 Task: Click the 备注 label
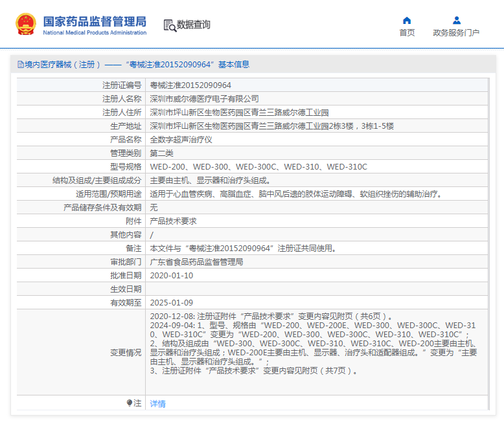pos(133,249)
